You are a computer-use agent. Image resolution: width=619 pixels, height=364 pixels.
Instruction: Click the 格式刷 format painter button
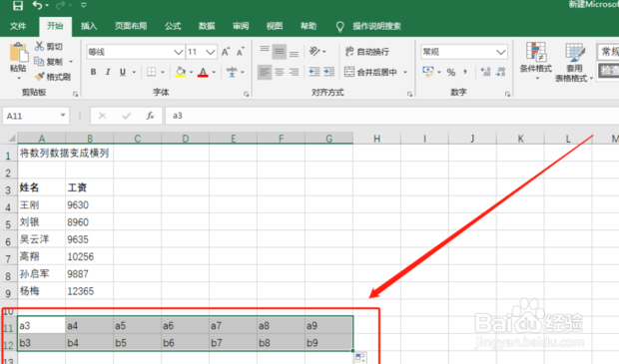tap(53, 77)
